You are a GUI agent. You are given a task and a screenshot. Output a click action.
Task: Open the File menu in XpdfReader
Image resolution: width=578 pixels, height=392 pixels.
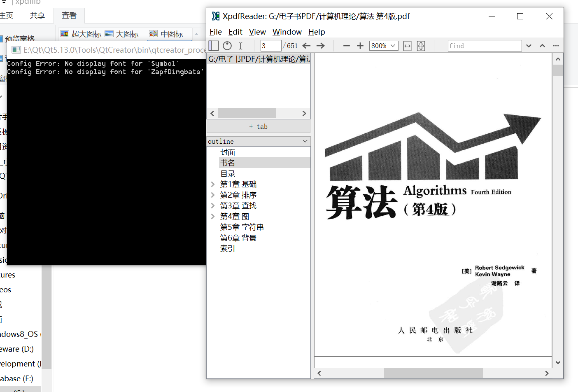tap(215, 32)
